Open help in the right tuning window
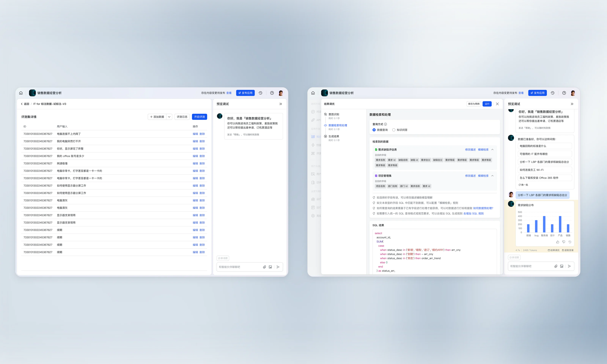This screenshot has width=607, height=364. pyautogui.click(x=564, y=93)
